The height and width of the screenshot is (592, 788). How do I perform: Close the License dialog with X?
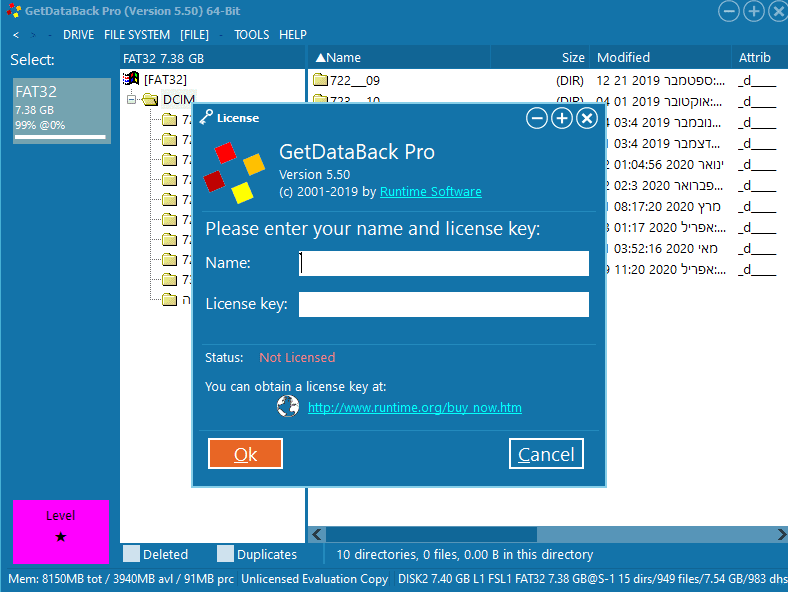(586, 119)
